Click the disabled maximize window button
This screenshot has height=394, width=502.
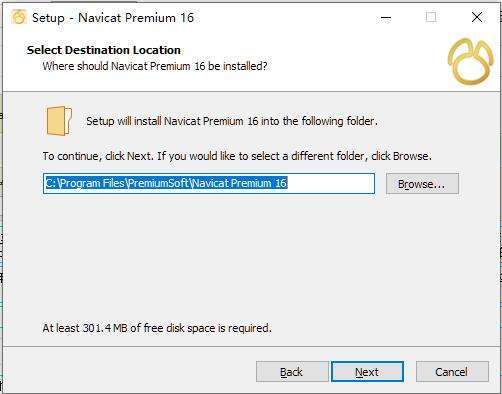(x=431, y=17)
